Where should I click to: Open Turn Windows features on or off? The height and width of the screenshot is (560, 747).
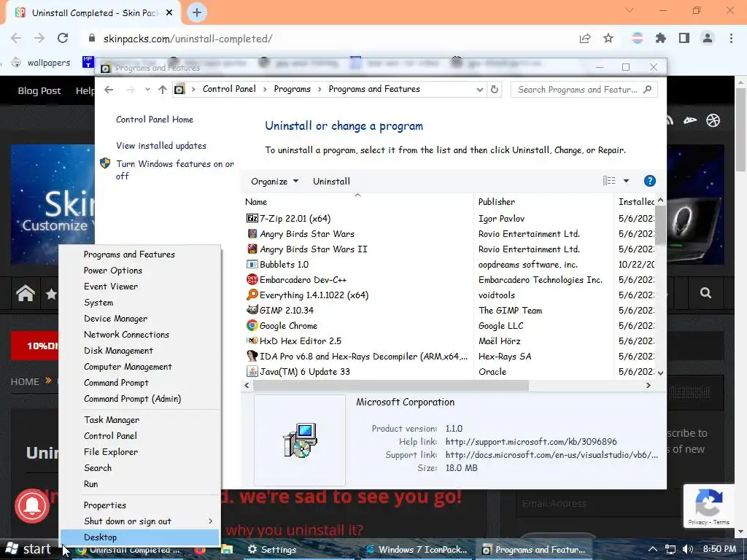(175, 170)
